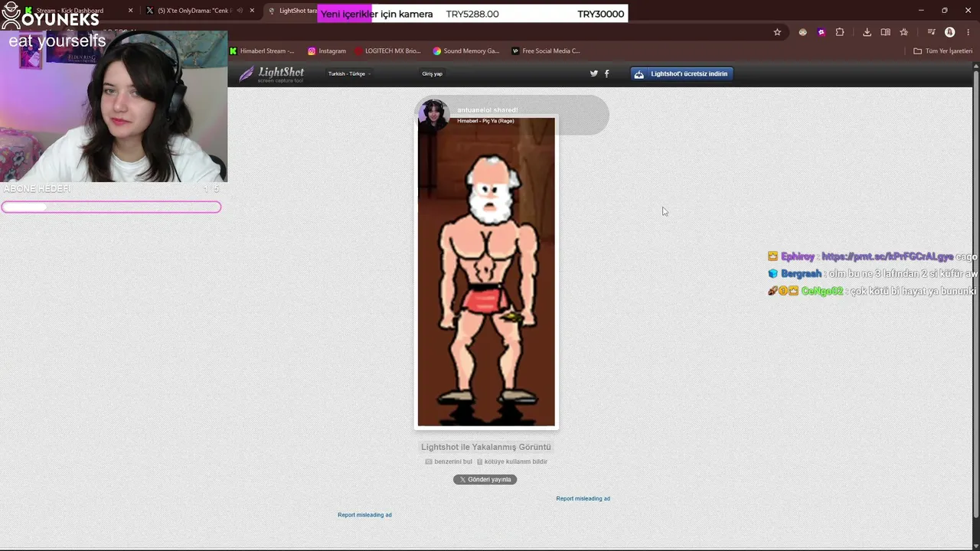Click the scrollbar down arrow
The width and height of the screenshot is (980, 551).
(x=975, y=545)
